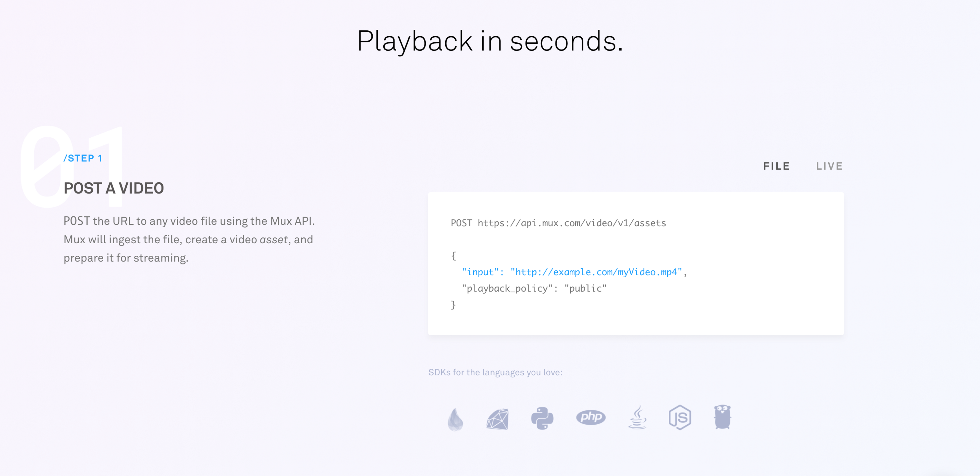Click the italic word 'asset' in description
The height and width of the screenshot is (476, 980).
273,240
